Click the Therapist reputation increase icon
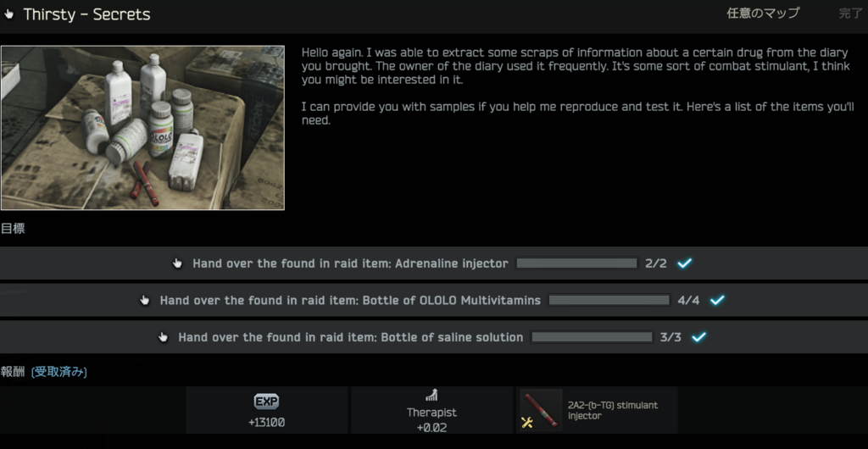This screenshot has height=449, width=868. 431,396
